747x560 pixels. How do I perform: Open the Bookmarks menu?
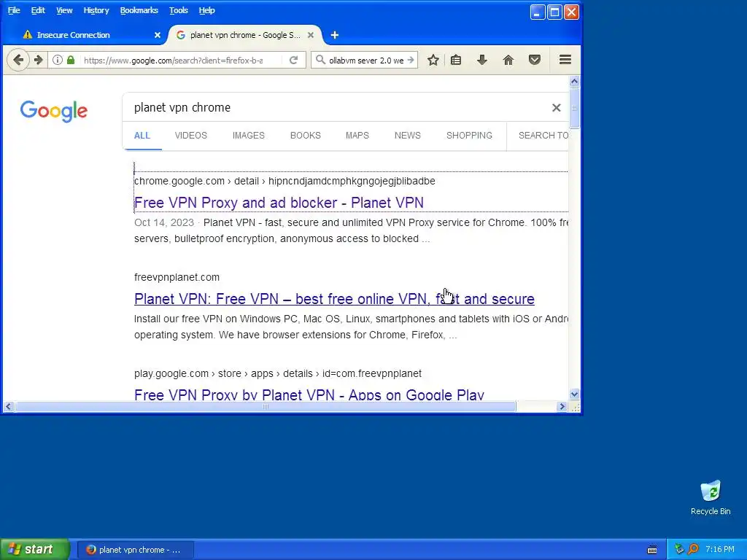tap(139, 10)
